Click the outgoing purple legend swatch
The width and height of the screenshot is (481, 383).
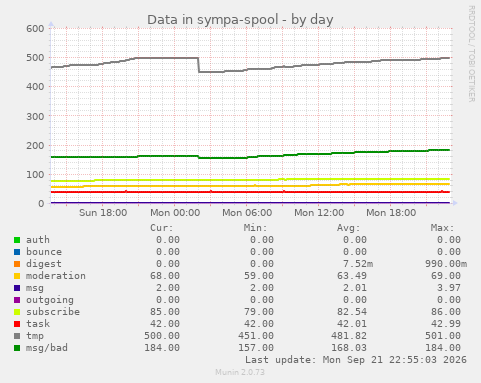click(17, 300)
